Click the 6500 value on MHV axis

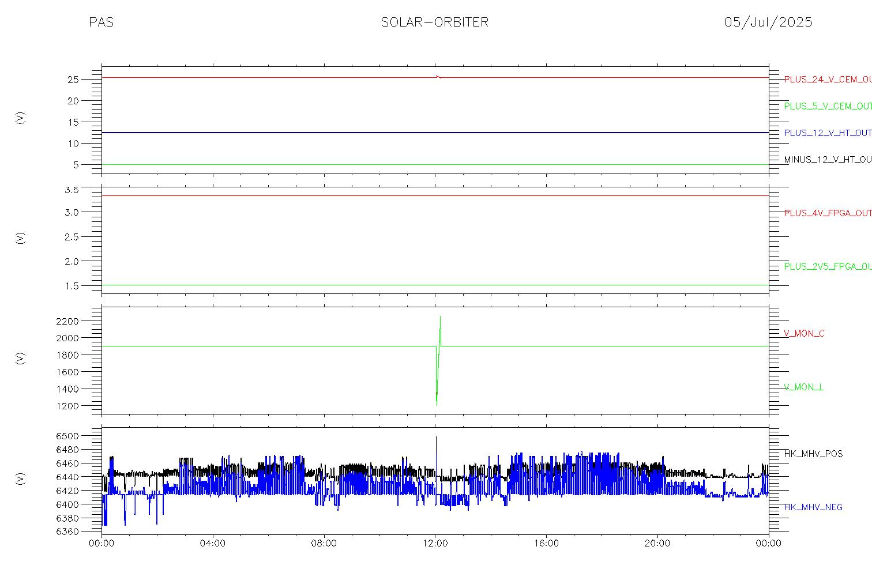pos(68,436)
